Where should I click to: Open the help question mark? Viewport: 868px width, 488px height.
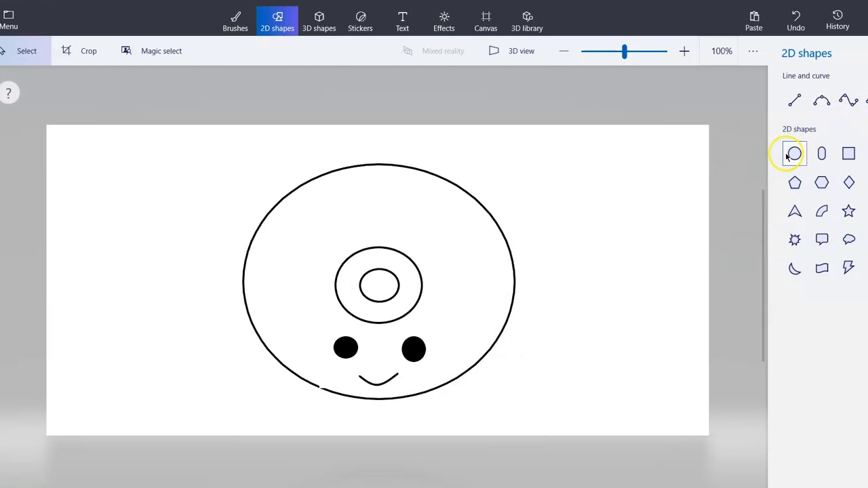[x=8, y=93]
